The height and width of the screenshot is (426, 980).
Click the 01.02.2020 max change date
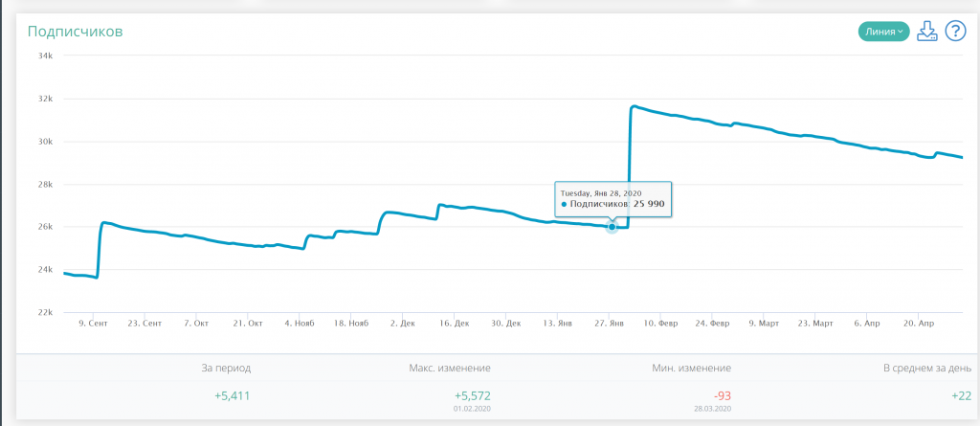[472, 407]
